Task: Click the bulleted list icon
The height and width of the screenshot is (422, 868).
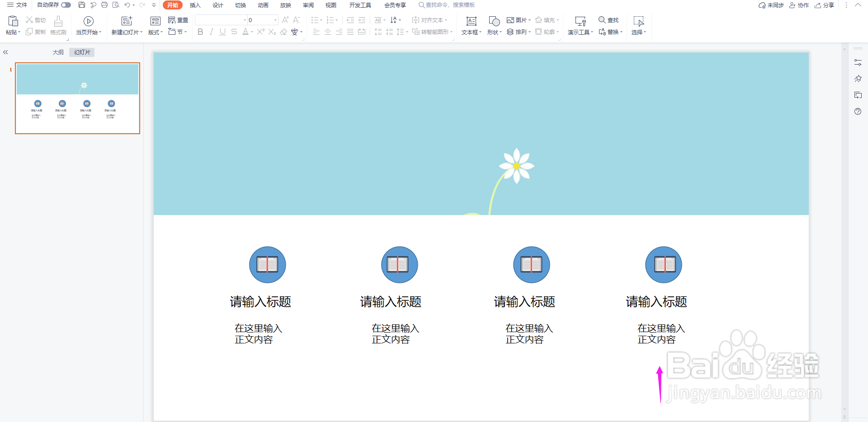Action: (315, 20)
